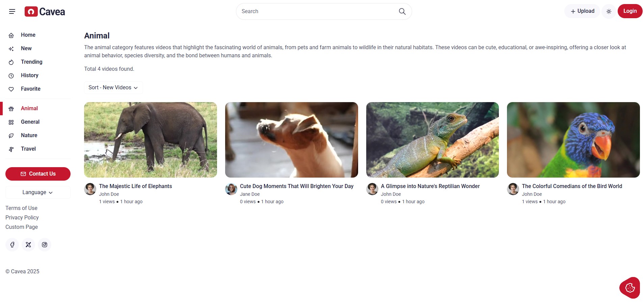Click the search magnifier icon
The width and height of the screenshot is (644, 306).
click(402, 11)
